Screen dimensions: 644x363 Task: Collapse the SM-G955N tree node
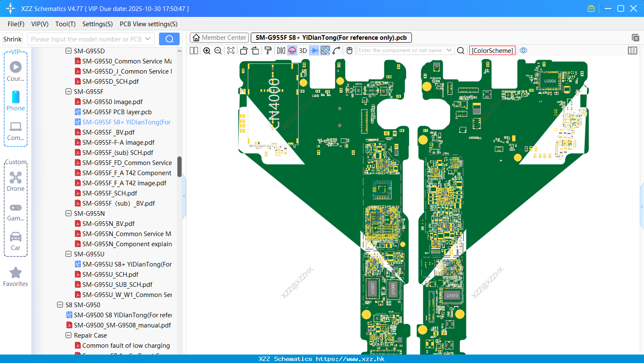[69, 213]
